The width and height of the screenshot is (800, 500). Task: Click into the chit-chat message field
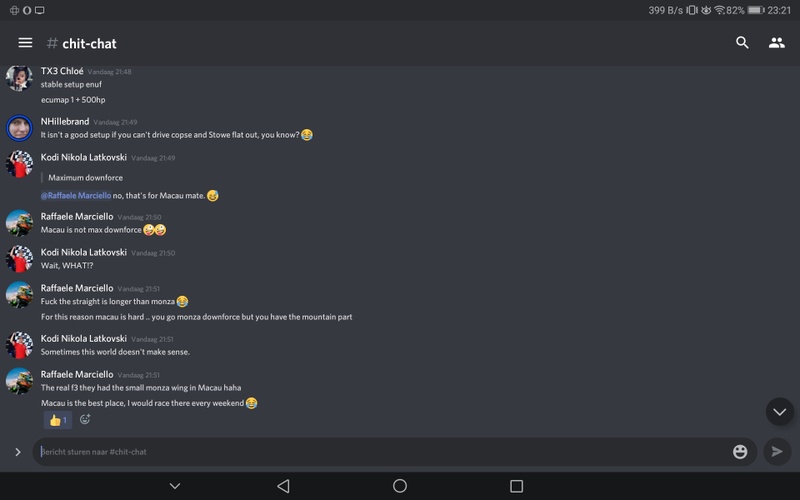[380, 452]
